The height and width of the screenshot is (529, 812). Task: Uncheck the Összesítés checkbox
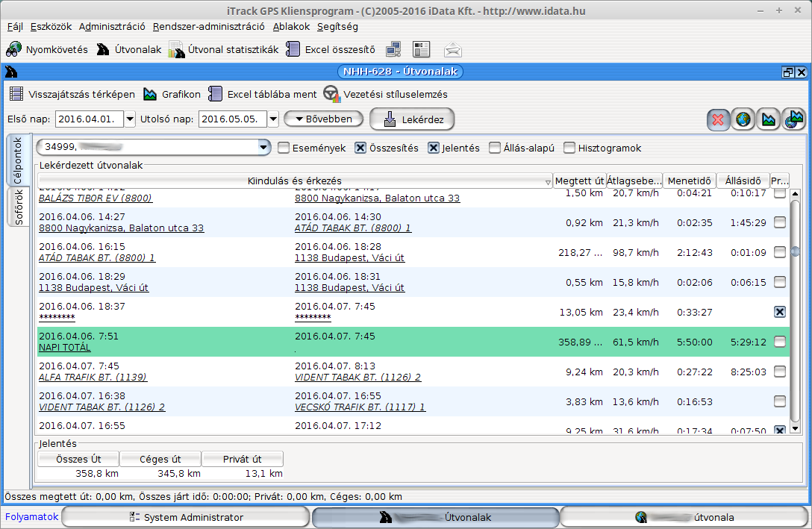point(360,148)
